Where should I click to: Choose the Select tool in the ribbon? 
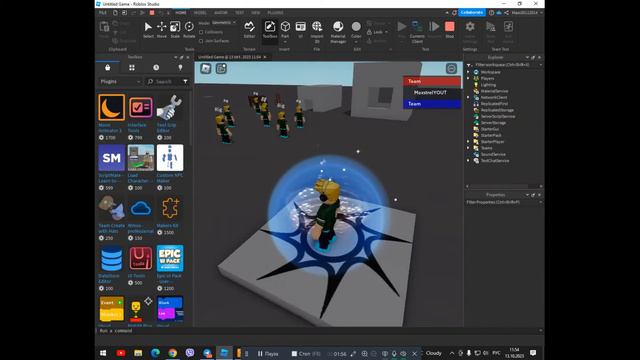[x=148, y=29]
